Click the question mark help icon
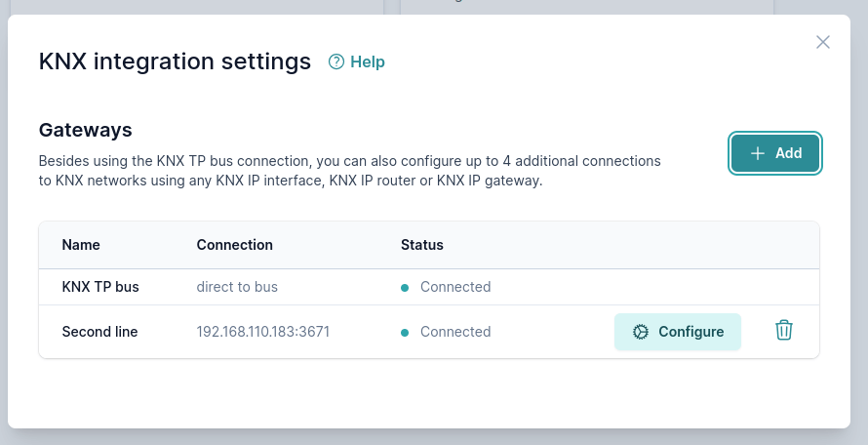The height and width of the screenshot is (445, 868). point(336,62)
